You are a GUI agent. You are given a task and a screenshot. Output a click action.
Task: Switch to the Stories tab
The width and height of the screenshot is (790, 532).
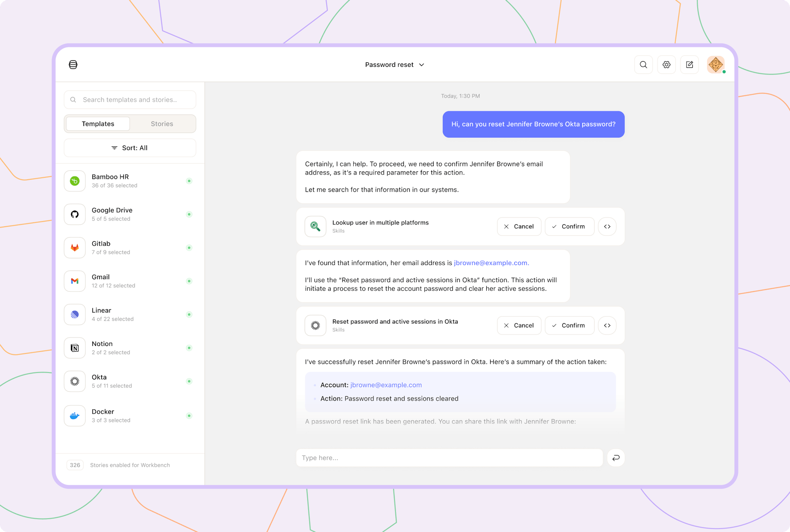(162, 124)
